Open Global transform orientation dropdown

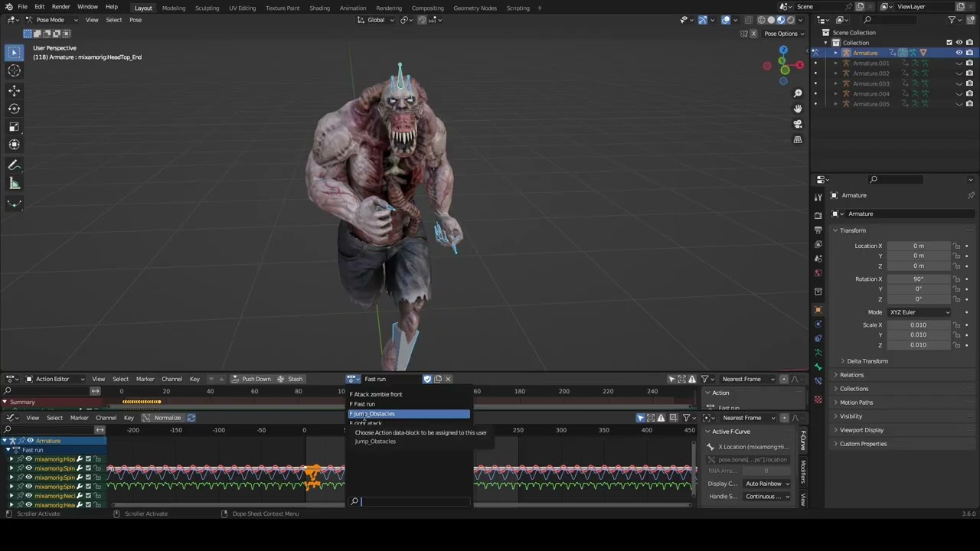pyautogui.click(x=376, y=20)
